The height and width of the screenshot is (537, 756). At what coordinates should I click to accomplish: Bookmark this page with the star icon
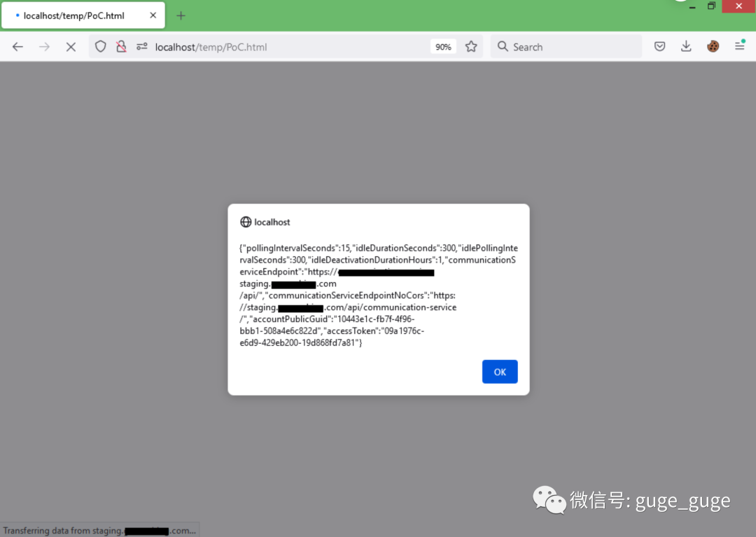tap(471, 47)
